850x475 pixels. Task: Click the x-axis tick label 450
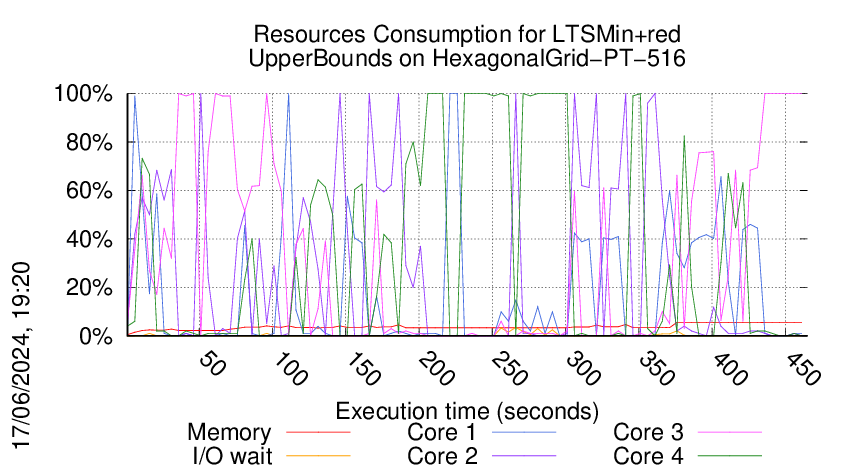(804, 369)
